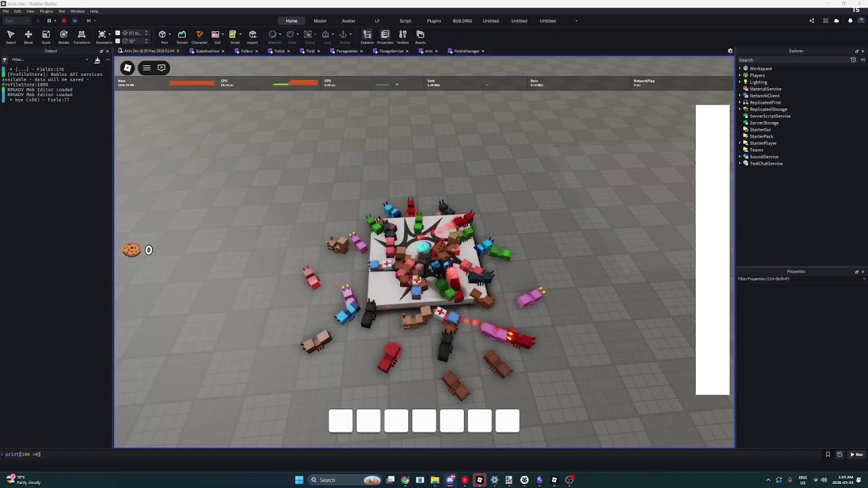Clear the Output with broom icon

click(97, 60)
